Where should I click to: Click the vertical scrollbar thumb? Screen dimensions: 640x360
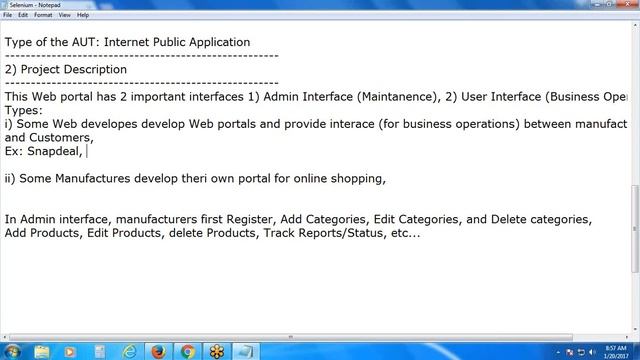tap(635, 229)
